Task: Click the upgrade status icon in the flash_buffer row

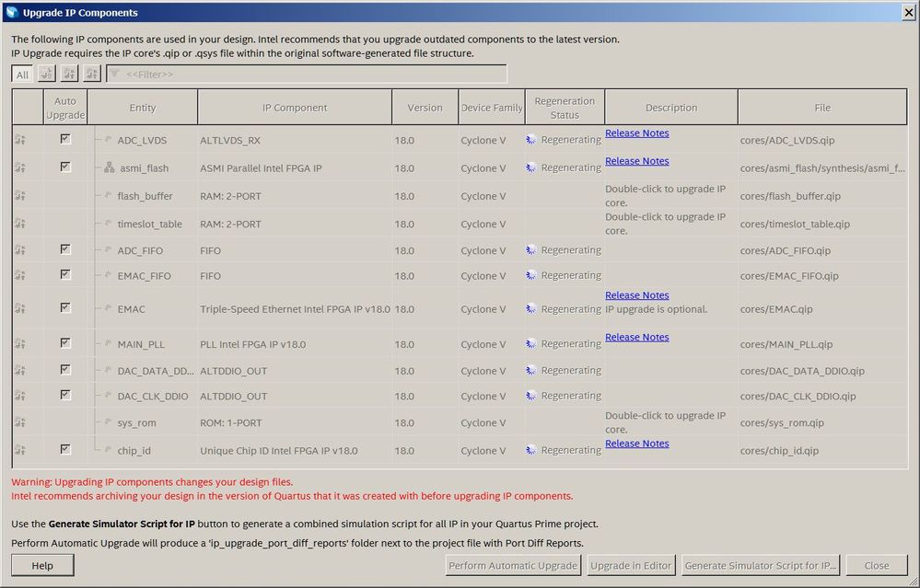Action: [20, 196]
